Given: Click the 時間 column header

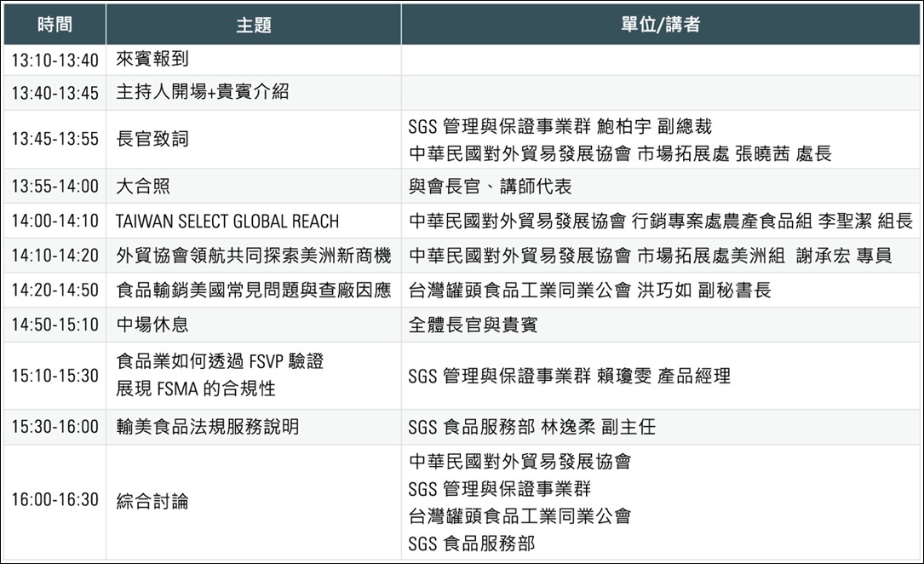Looking at the screenshot, I should coord(55,25).
